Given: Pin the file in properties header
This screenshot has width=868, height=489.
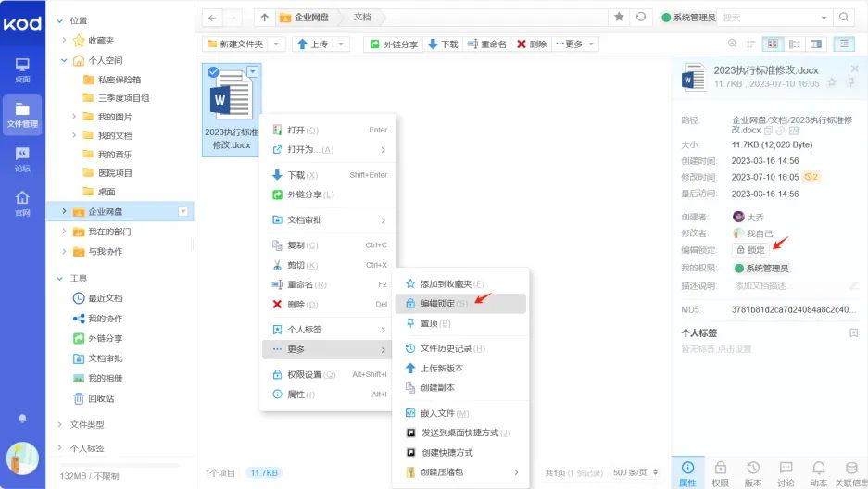Looking at the screenshot, I should (x=850, y=83).
